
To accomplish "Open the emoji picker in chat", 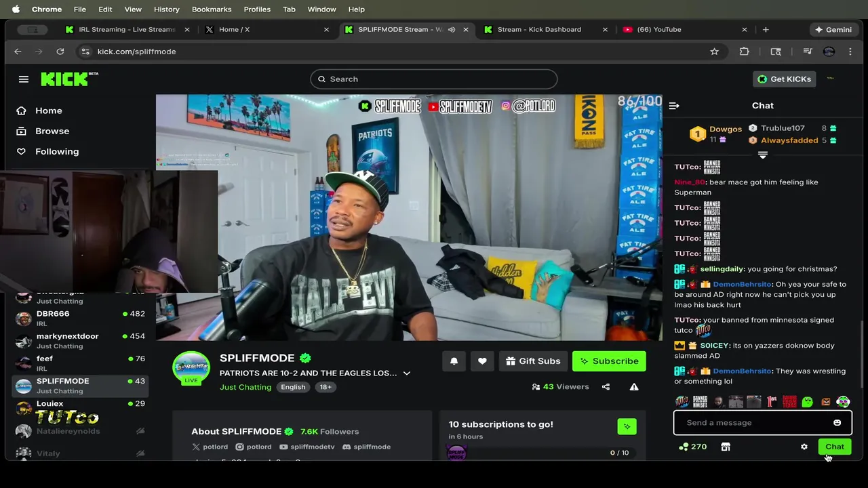I will [x=837, y=423].
